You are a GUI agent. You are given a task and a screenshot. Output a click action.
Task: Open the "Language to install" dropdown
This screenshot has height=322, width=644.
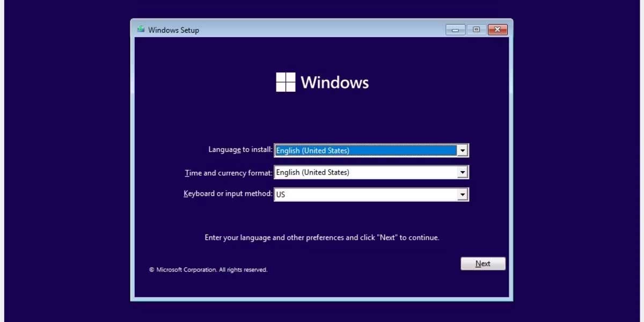tap(462, 150)
